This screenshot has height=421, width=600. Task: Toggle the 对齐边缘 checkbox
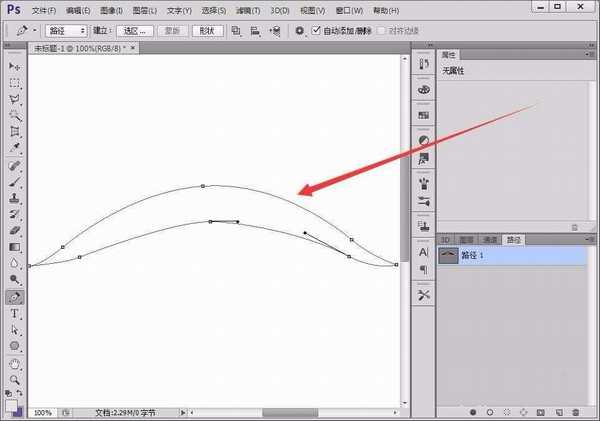pyautogui.click(x=380, y=31)
